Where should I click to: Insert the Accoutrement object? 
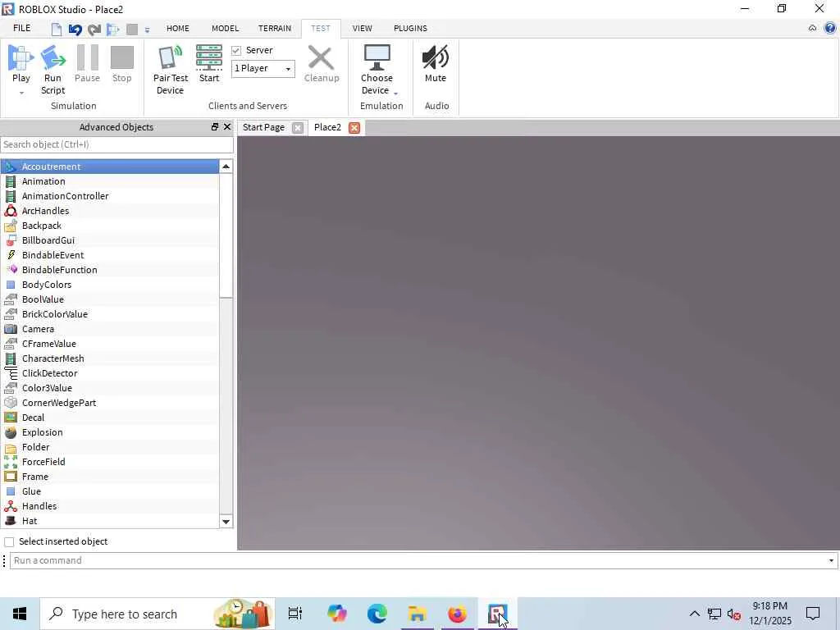pyautogui.click(x=110, y=167)
